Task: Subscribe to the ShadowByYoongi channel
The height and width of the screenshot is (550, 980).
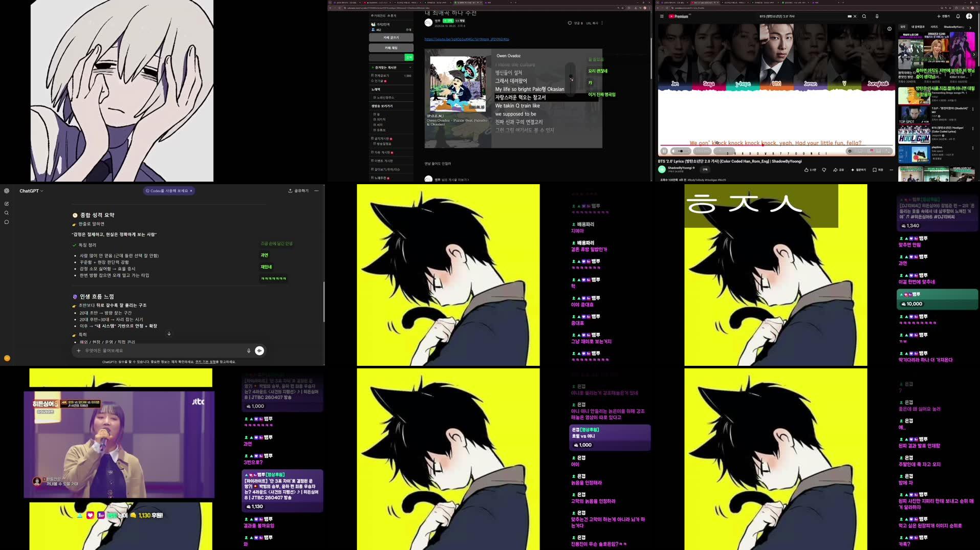Action: click(705, 169)
